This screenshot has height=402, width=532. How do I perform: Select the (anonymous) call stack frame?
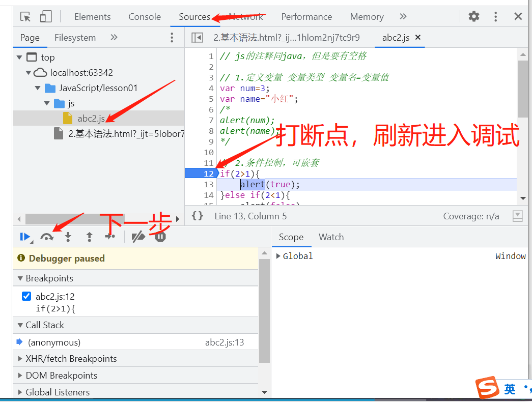pos(136,342)
